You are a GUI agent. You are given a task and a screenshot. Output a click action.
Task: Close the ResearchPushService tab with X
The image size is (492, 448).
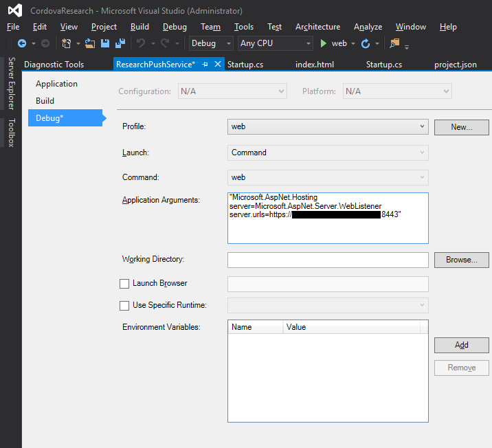tap(218, 64)
